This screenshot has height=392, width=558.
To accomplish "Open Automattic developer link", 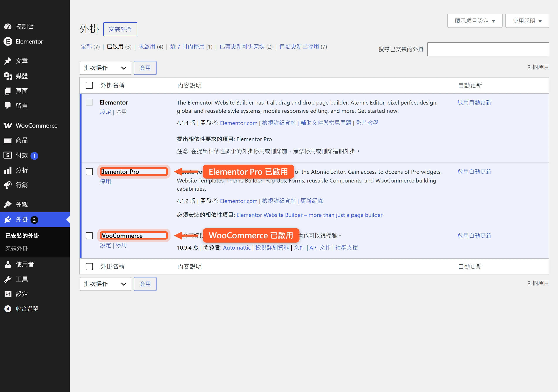I will click(237, 247).
